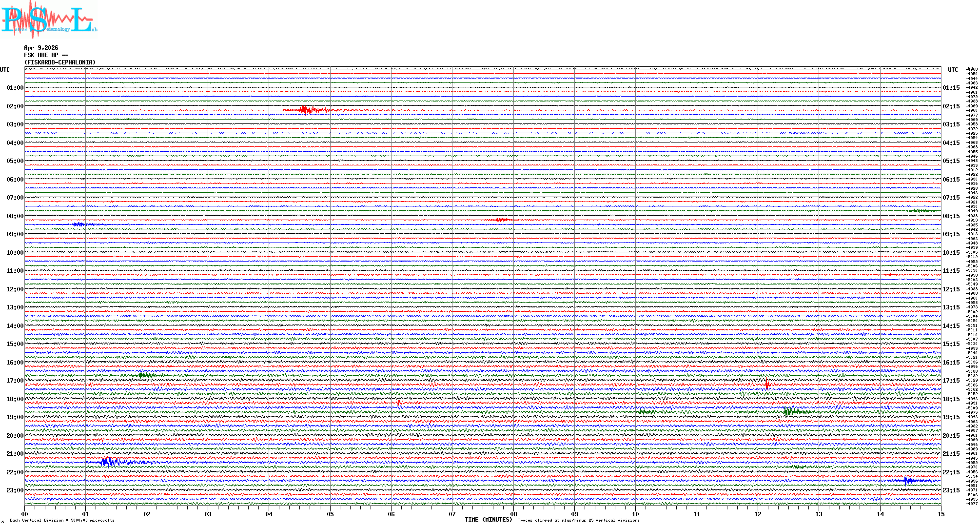This screenshot has width=980, height=527.
Task: Click the red spike on the 17:15 trace
Action: pos(767,385)
